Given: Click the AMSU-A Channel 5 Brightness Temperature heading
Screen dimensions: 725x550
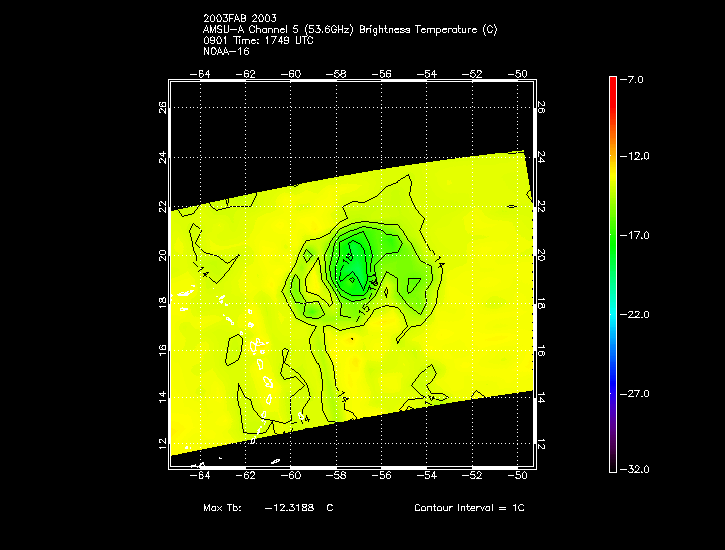Looking at the screenshot, I should click(x=349, y=30).
